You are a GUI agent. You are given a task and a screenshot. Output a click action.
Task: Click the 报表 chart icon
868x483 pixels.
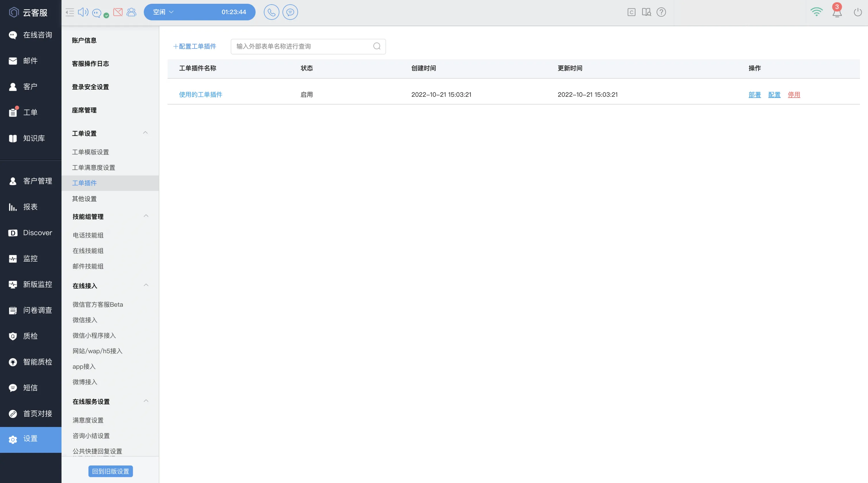pyautogui.click(x=13, y=207)
